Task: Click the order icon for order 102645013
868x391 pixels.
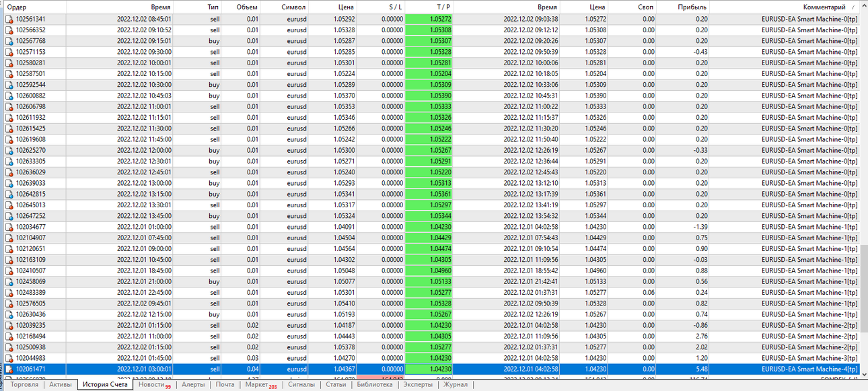Action: click(x=9, y=205)
